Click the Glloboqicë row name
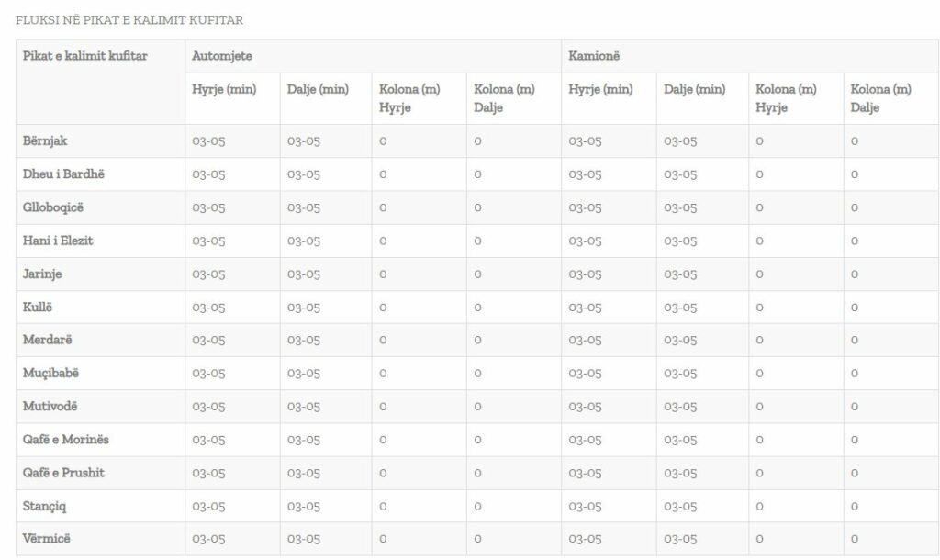 pos(53,207)
